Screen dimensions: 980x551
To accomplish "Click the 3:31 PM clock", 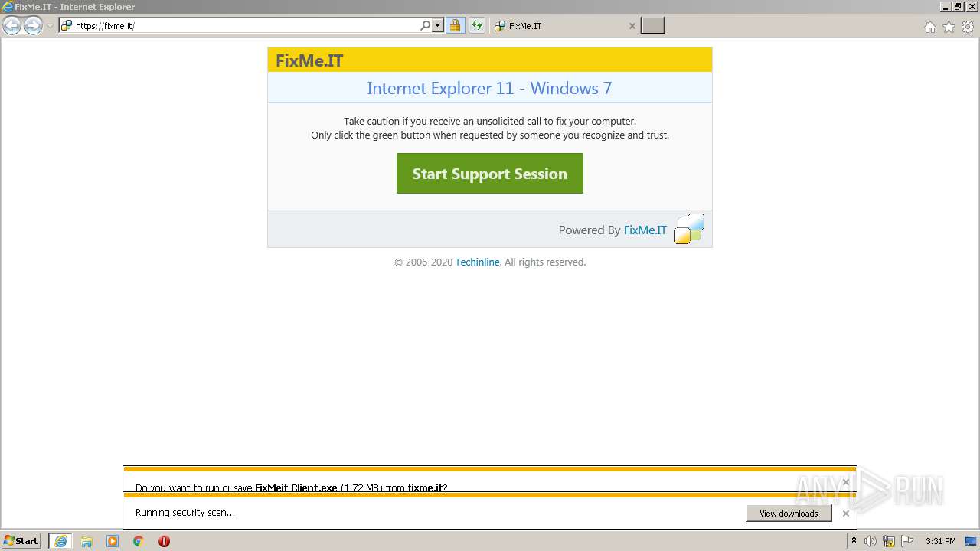I will click(941, 541).
